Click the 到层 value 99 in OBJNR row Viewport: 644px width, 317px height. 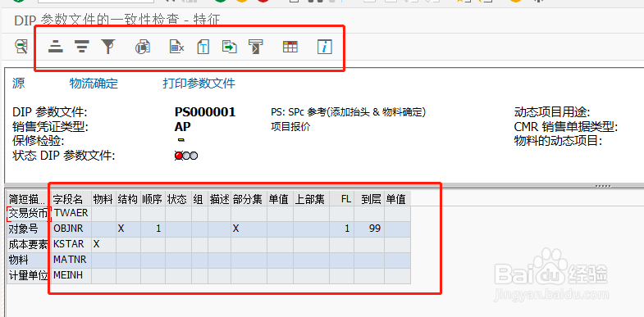pyautogui.click(x=375, y=229)
